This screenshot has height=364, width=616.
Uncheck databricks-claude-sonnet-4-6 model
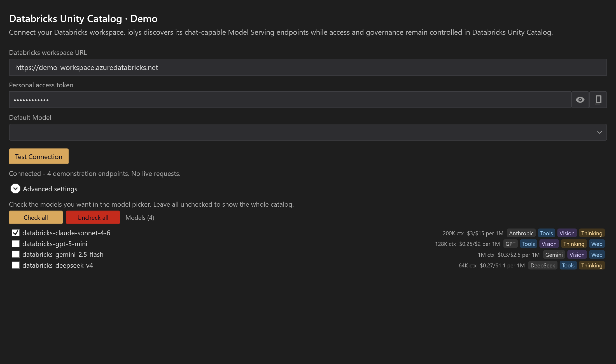pos(16,233)
